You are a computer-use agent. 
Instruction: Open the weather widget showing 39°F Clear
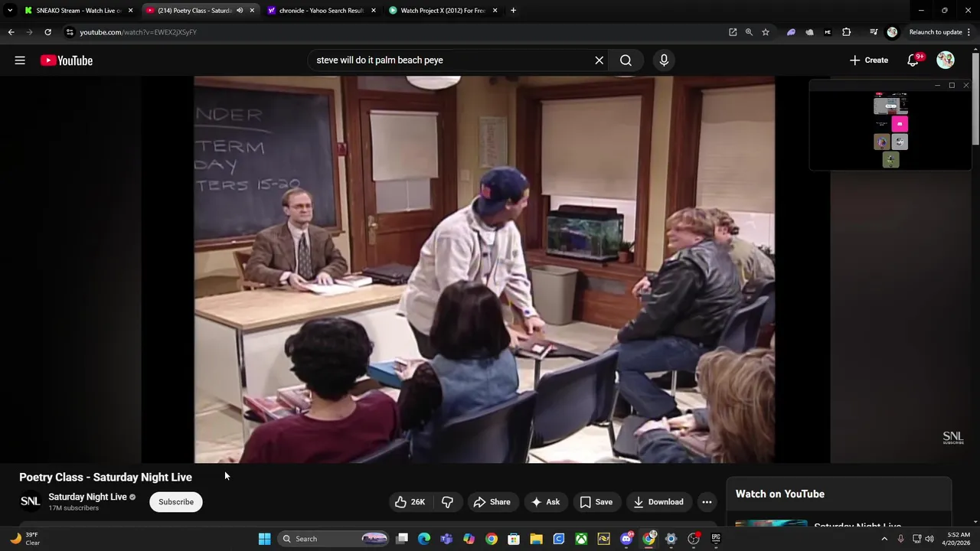(x=24, y=539)
